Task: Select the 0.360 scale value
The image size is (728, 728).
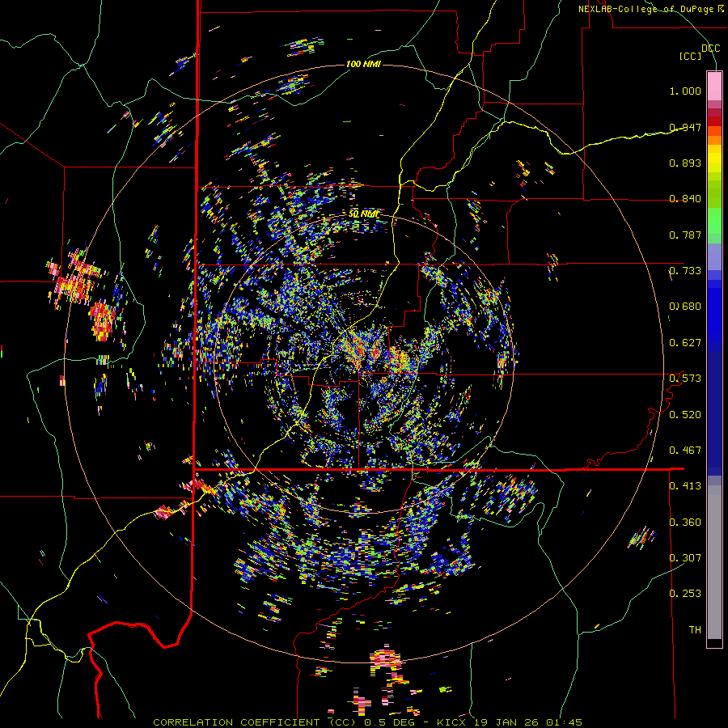Action: (x=685, y=522)
